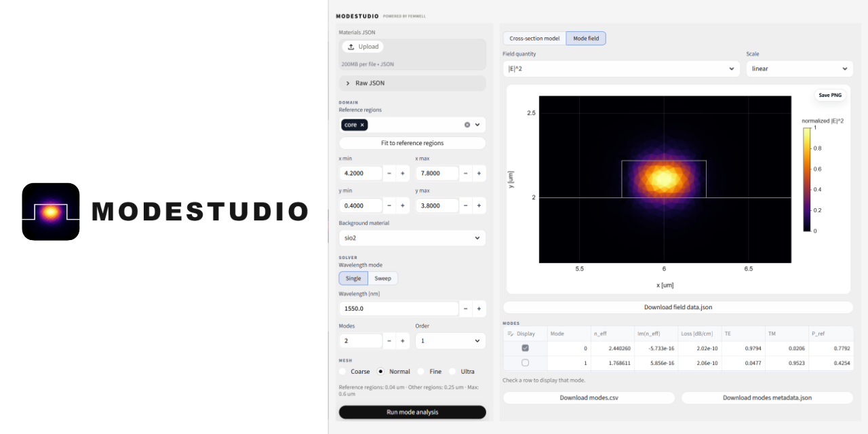Open the Reference regions dropdown

click(477, 125)
